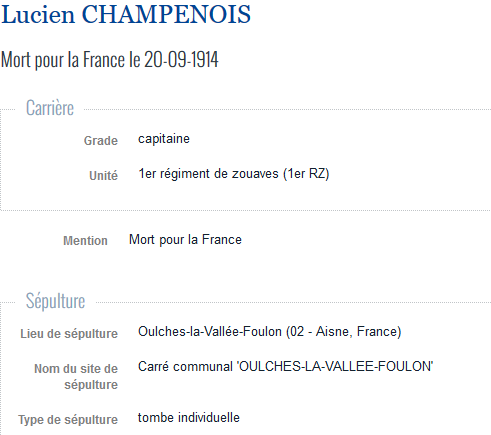Click the surname CHAMPENOIS in the title
491x435 pixels.
pyautogui.click(x=166, y=15)
